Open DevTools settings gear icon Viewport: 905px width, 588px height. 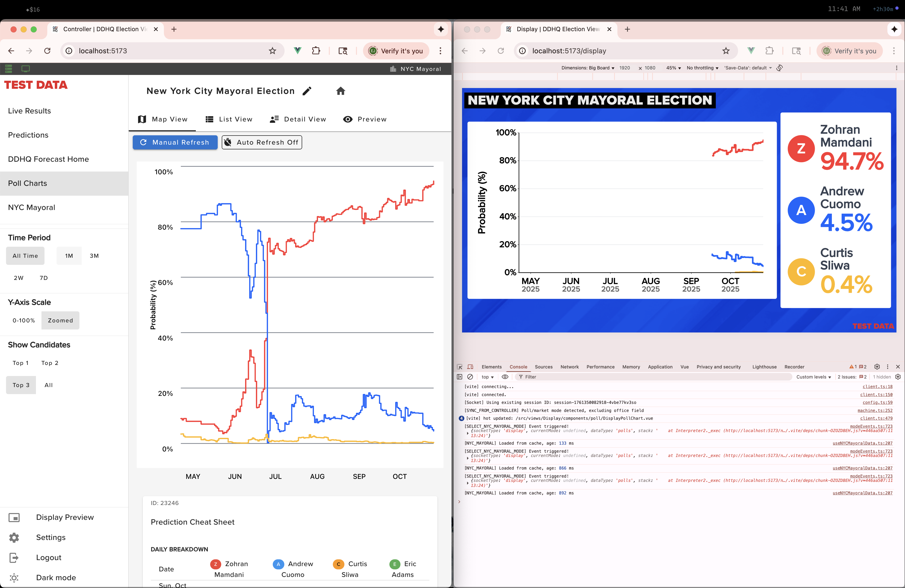coord(877,367)
